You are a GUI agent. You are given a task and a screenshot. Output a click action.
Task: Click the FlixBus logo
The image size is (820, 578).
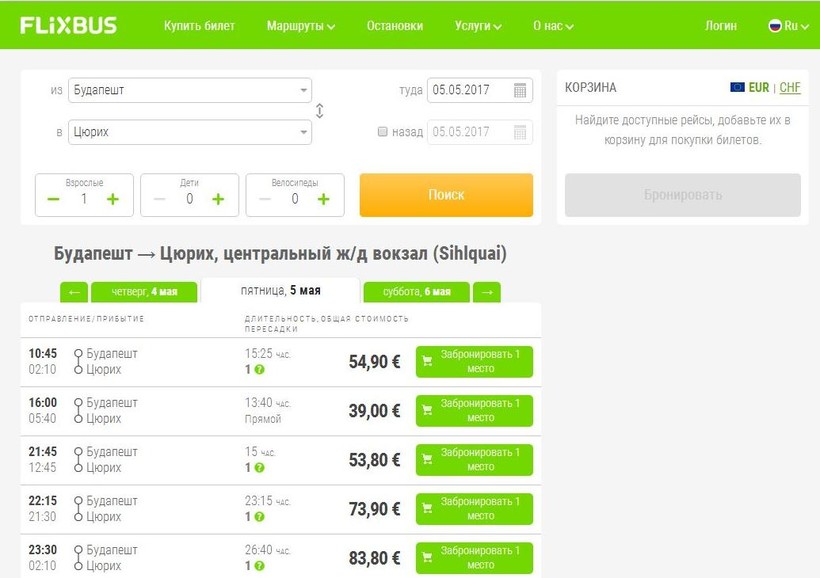click(68, 25)
